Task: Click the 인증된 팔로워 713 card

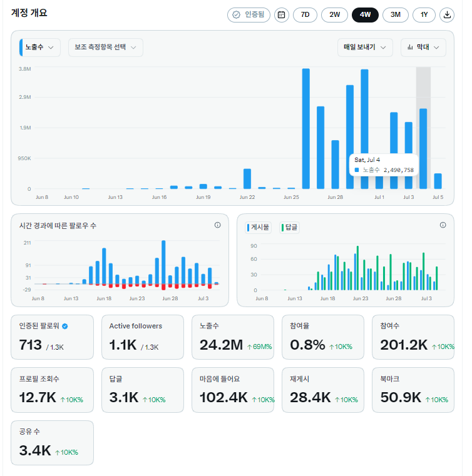Action: [x=52, y=337]
